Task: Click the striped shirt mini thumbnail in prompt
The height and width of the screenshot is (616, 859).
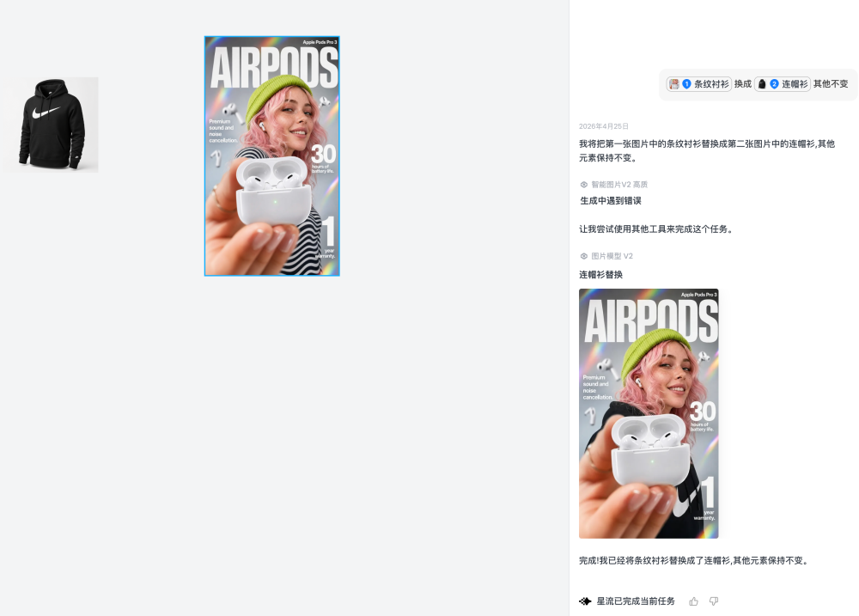Action: [674, 84]
